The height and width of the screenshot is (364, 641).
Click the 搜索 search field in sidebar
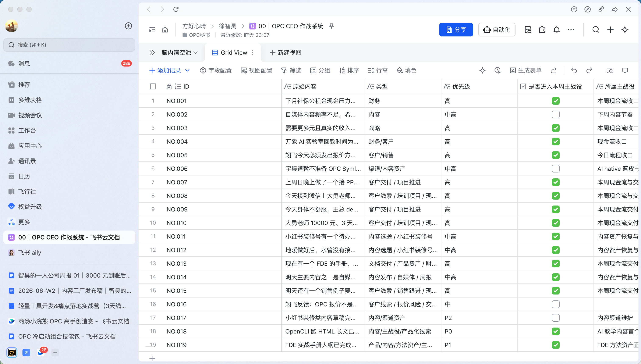(69, 45)
